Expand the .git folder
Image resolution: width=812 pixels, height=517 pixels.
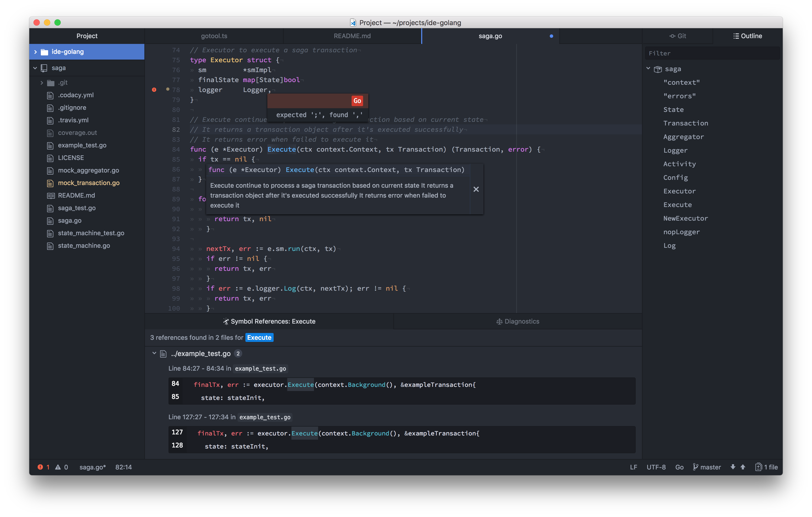click(42, 83)
